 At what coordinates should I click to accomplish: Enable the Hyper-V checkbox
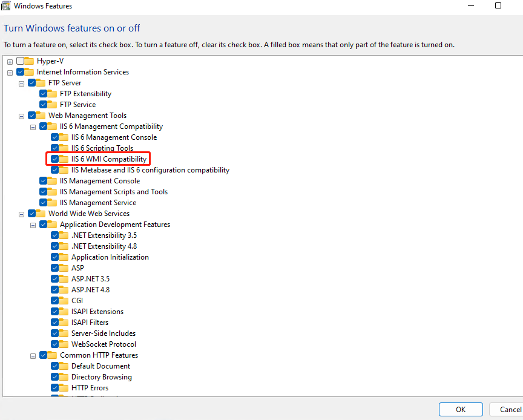(x=21, y=61)
